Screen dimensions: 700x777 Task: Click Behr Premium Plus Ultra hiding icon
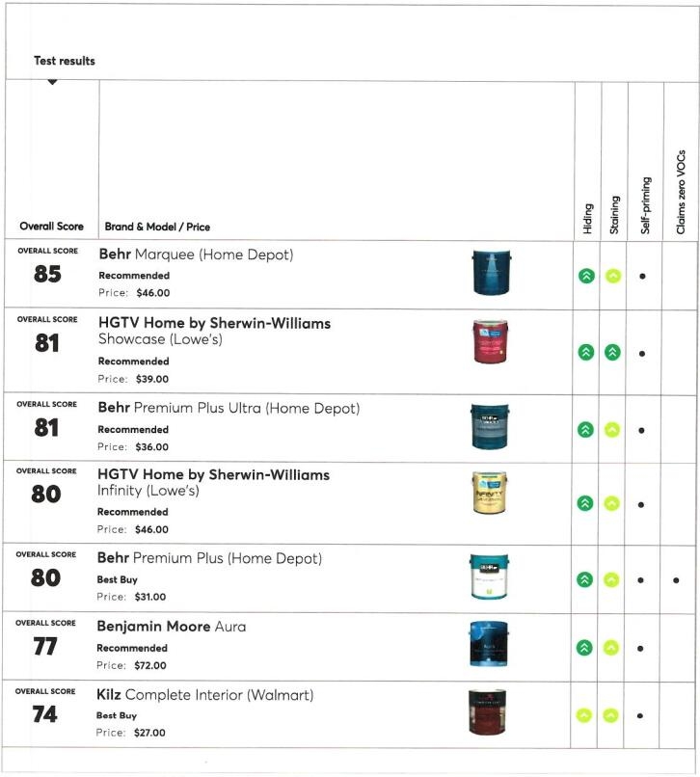click(x=584, y=430)
